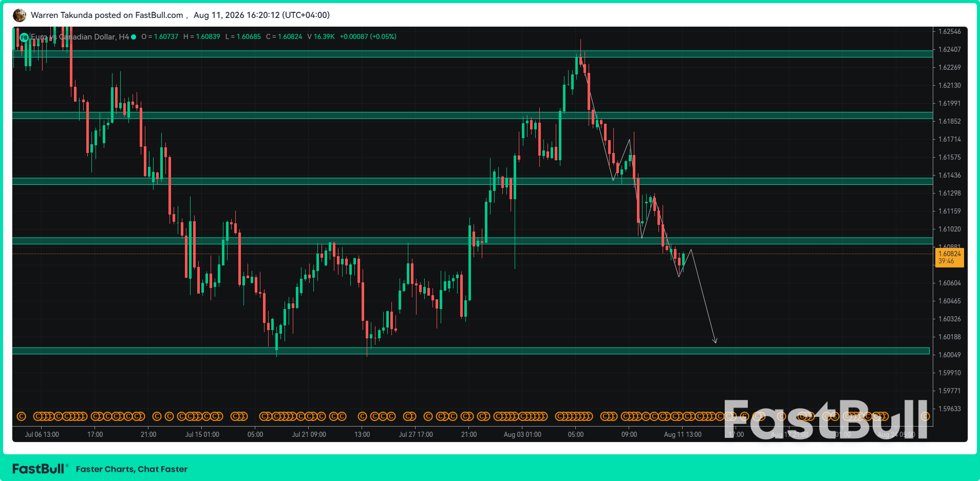Click the Jul 21 09:00 time label
980x481 pixels.
tap(309, 435)
